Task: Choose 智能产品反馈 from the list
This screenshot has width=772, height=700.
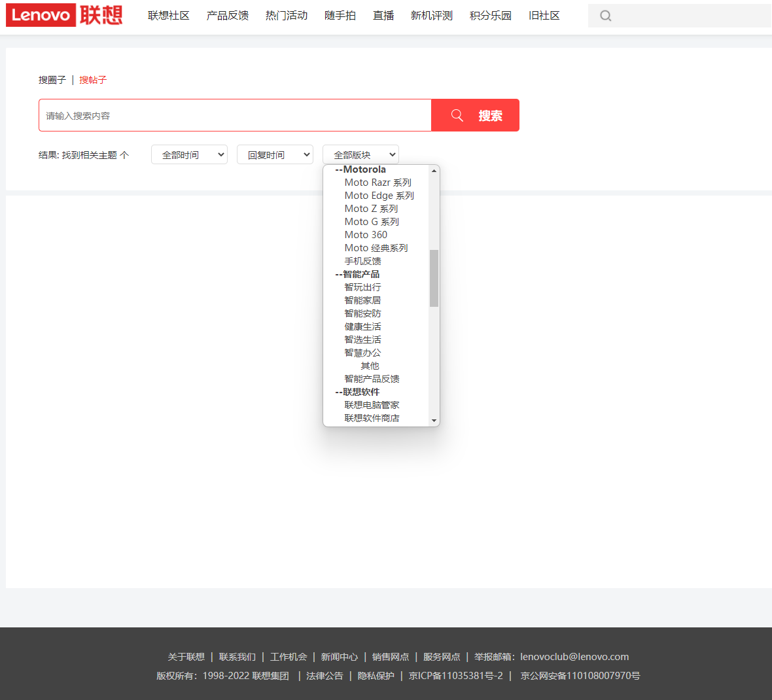Action: 372,379
